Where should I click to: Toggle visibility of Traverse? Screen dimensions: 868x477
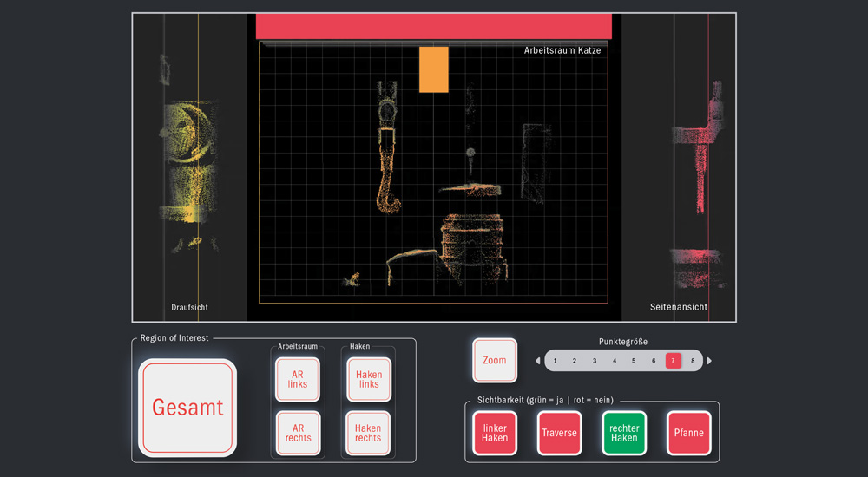tap(559, 433)
